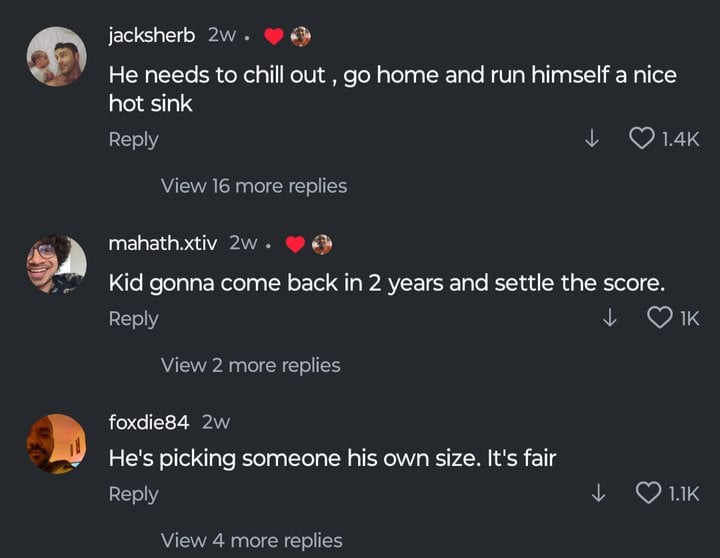
Task: Open jacksherb's profile picture
Action: pos(56,56)
